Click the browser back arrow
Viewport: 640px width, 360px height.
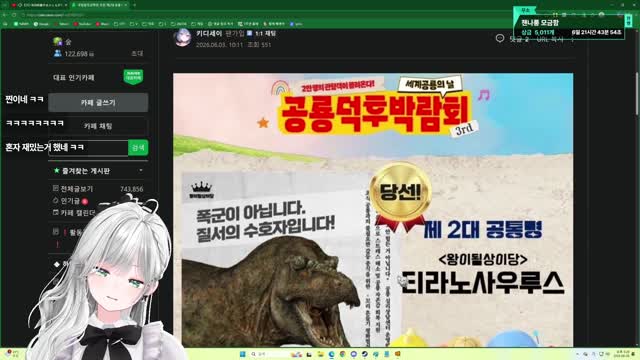point(4,15)
